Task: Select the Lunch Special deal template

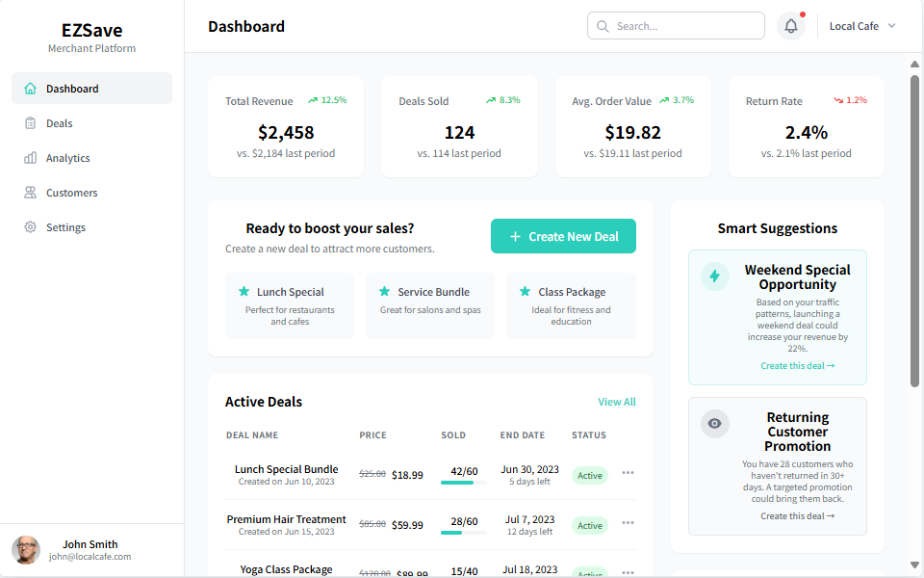Action: [290, 305]
